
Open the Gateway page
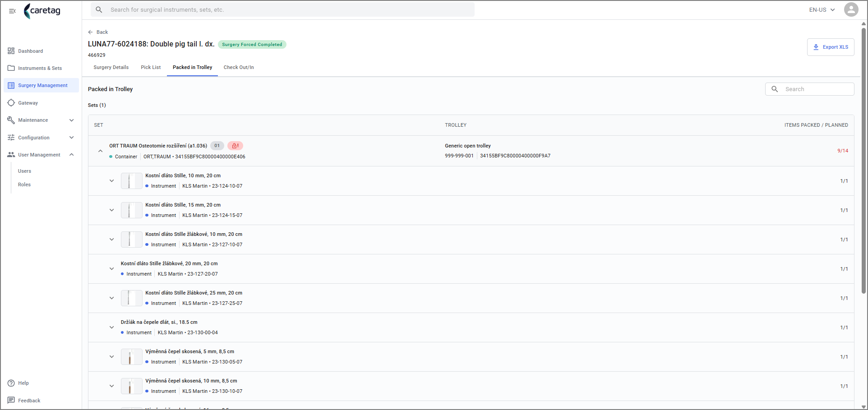pos(41,103)
